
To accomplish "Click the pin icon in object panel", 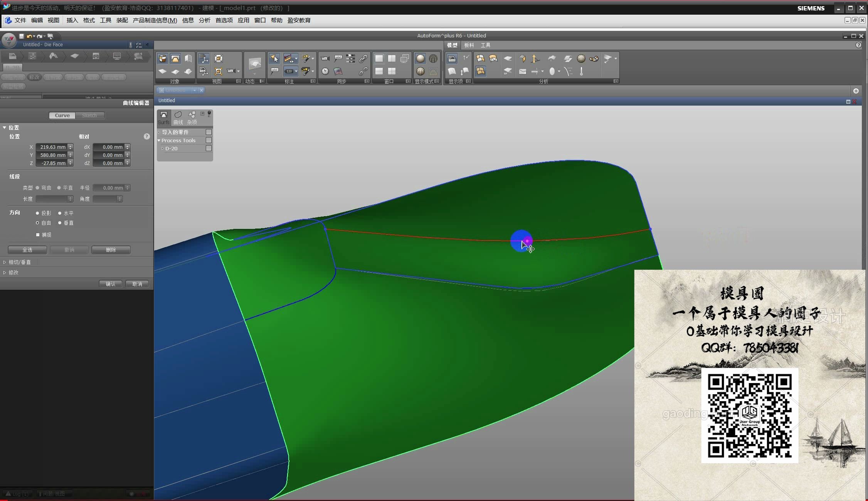I will click(209, 114).
